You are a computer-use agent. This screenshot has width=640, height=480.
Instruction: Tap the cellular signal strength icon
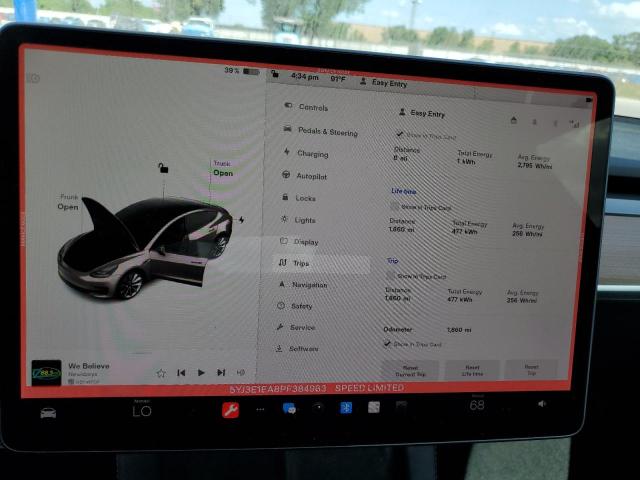click(x=574, y=124)
